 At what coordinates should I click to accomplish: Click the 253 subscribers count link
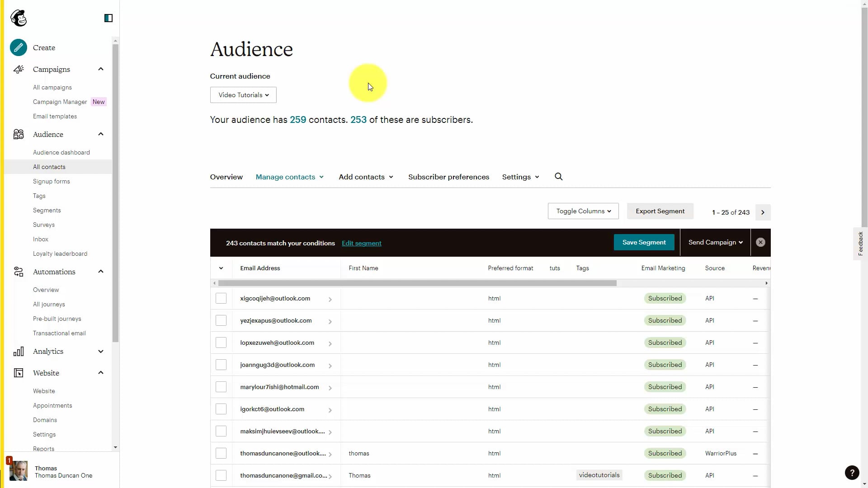359,120
